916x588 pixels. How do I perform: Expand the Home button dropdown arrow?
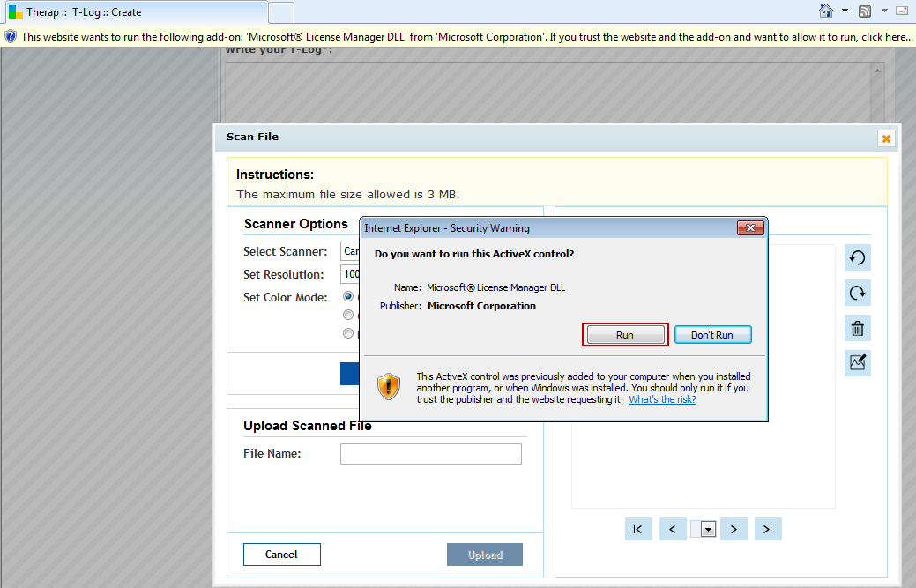(845, 11)
